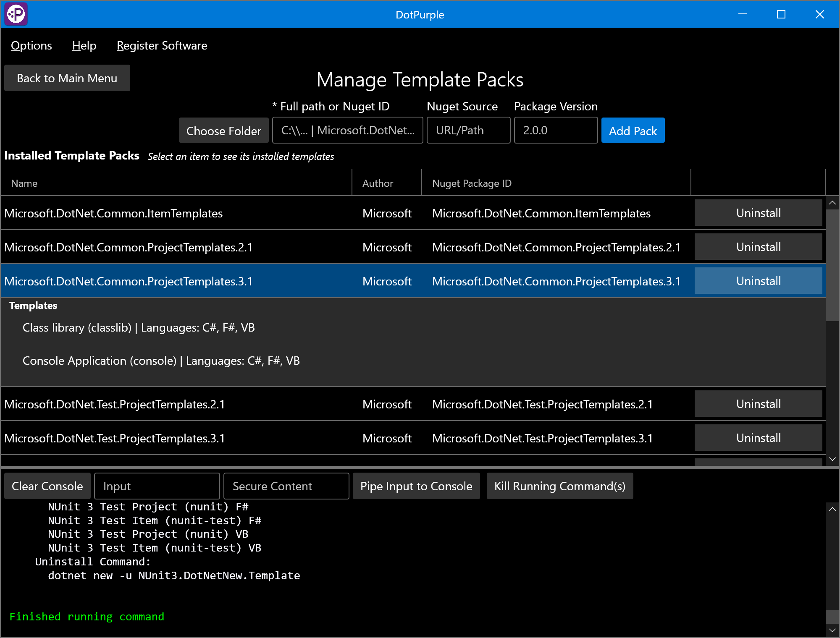Click the Choose Folder icon button
The height and width of the screenshot is (638, 840).
click(225, 130)
